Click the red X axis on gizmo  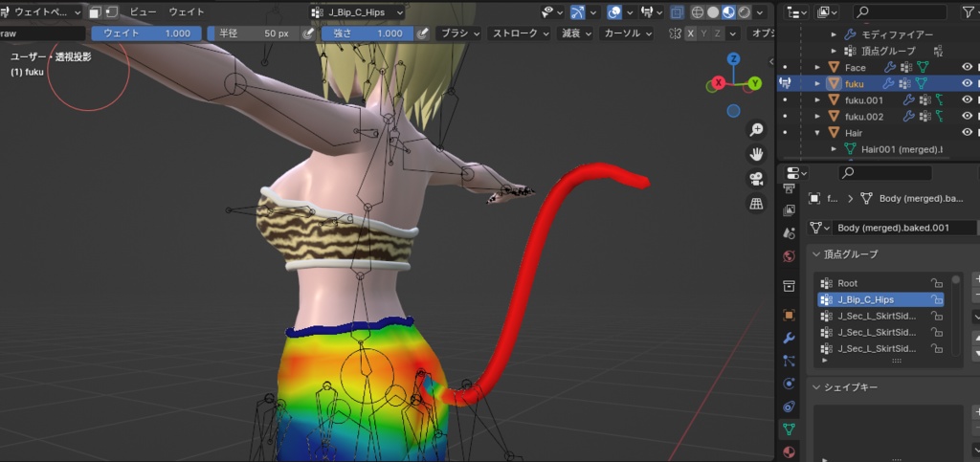pos(719,82)
